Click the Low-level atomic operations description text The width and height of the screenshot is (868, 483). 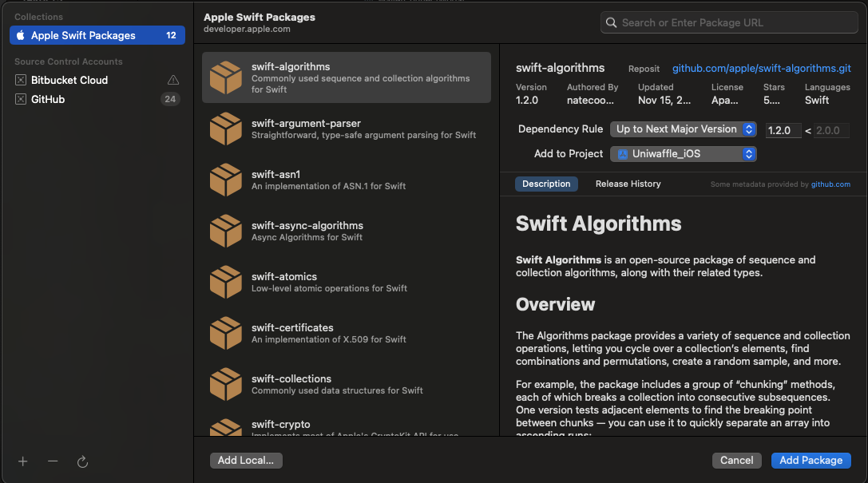tap(329, 288)
